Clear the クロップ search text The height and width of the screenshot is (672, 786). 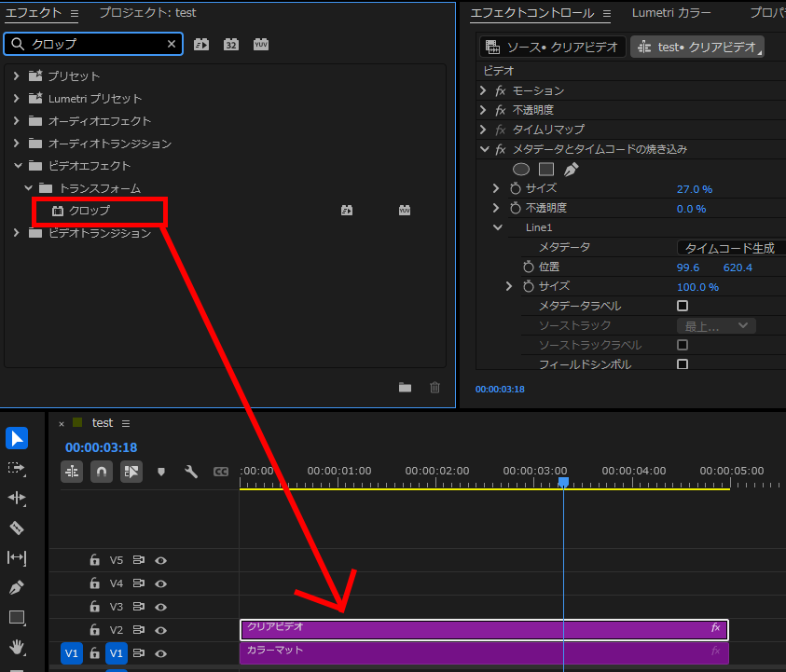[x=172, y=44]
